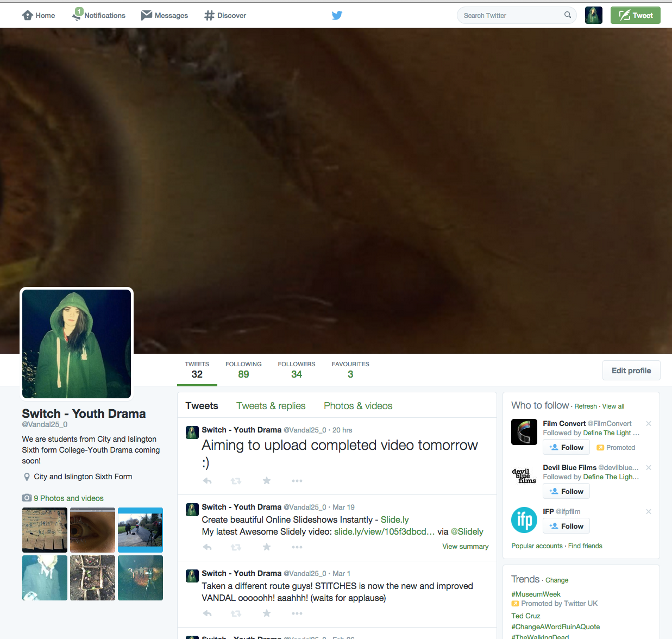The height and width of the screenshot is (639, 672).
Task: Open the #MuseumWeek trend
Action: point(536,594)
